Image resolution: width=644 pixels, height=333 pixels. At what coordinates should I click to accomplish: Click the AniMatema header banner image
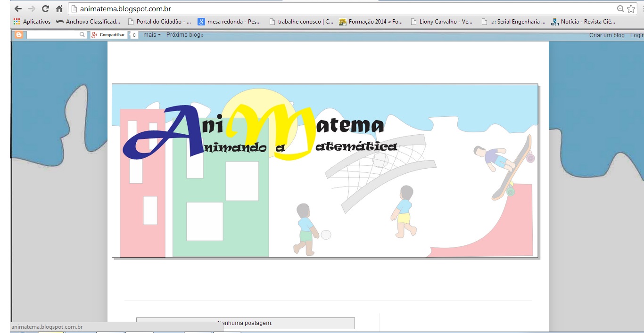[x=325, y=171]
